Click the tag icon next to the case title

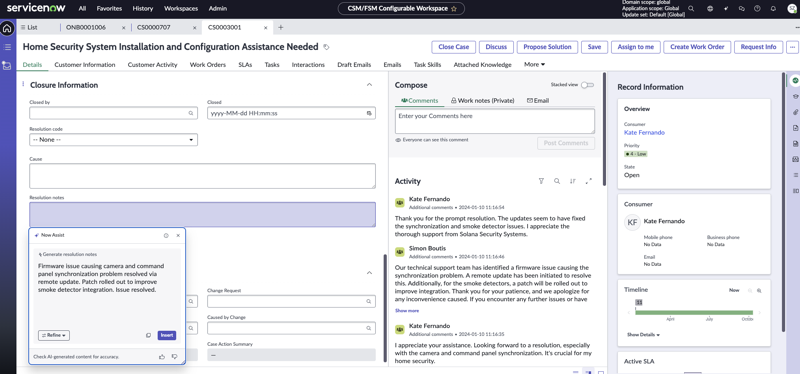(327, 47)
